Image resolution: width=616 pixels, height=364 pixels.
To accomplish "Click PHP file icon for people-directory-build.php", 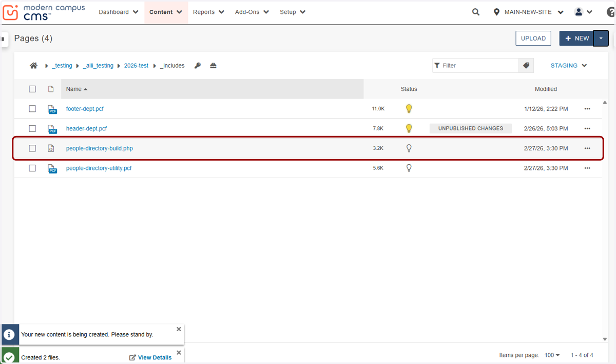I will click(51, 148).
